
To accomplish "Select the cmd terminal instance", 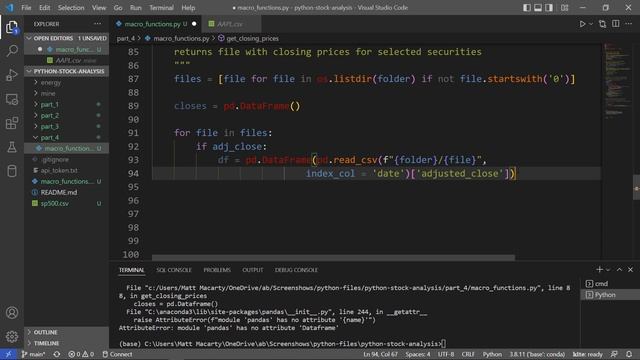I will tap(610, 284).
